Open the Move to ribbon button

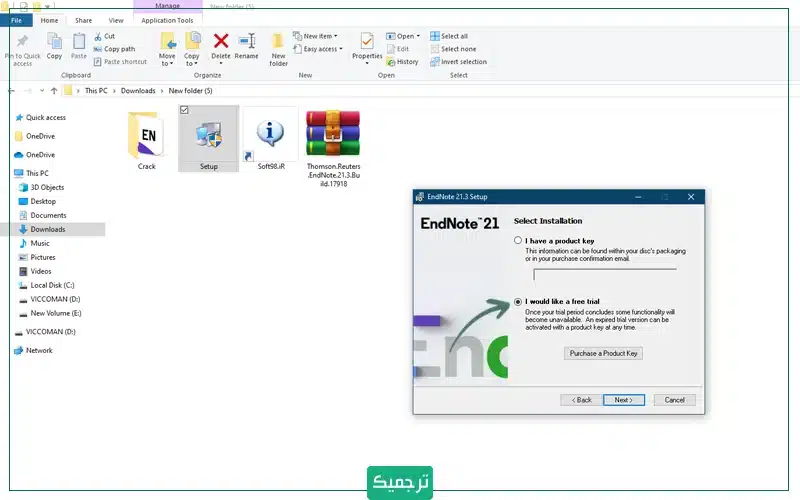click(167, 49)
